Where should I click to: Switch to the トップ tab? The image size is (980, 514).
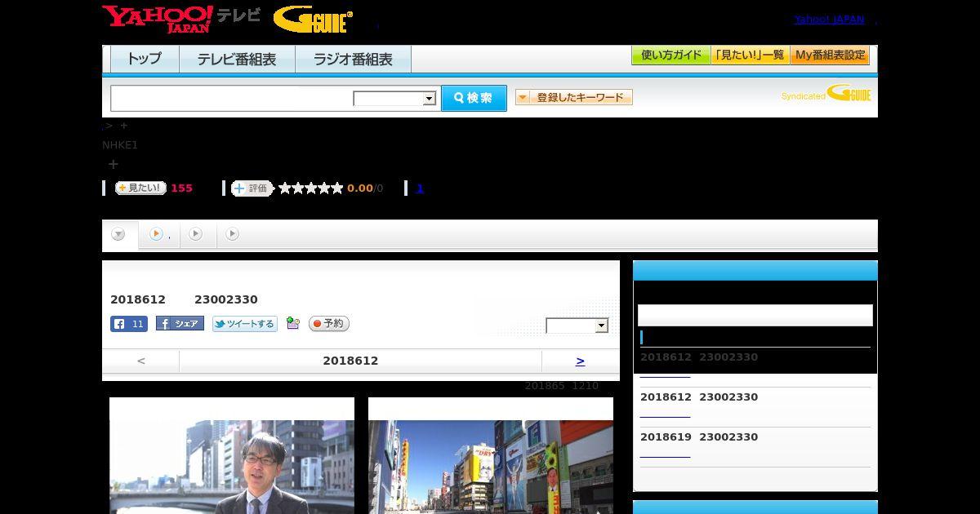(x=145, y=59)
